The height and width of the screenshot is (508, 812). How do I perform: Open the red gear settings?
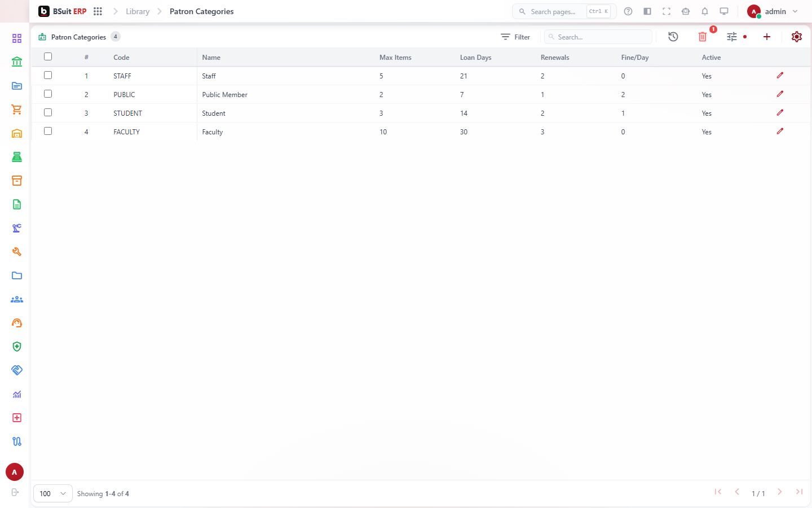coord(797,37)
